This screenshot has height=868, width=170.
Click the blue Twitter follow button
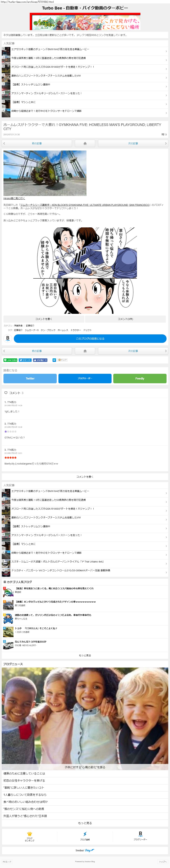pyautogui.click(x=30, y=378)
